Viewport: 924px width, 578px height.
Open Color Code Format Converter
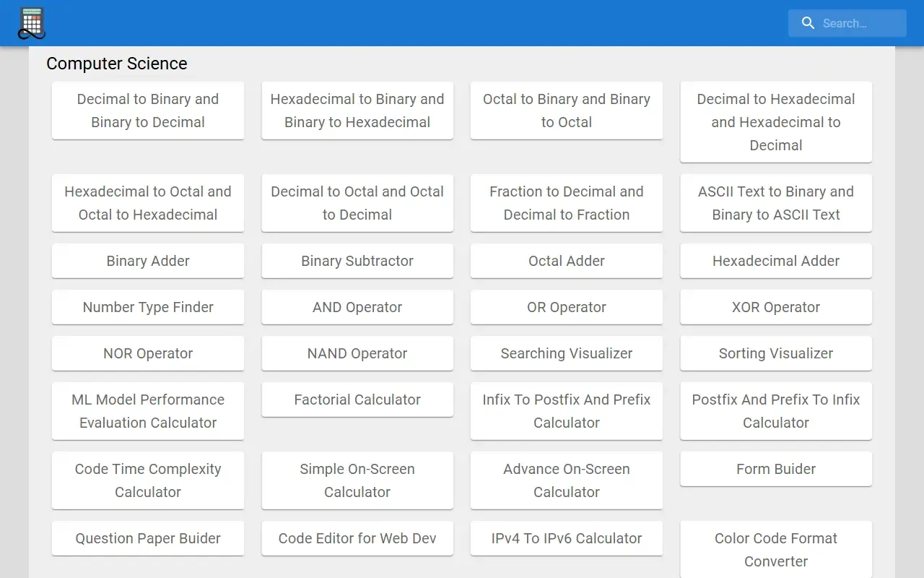(x=776, y=550)
